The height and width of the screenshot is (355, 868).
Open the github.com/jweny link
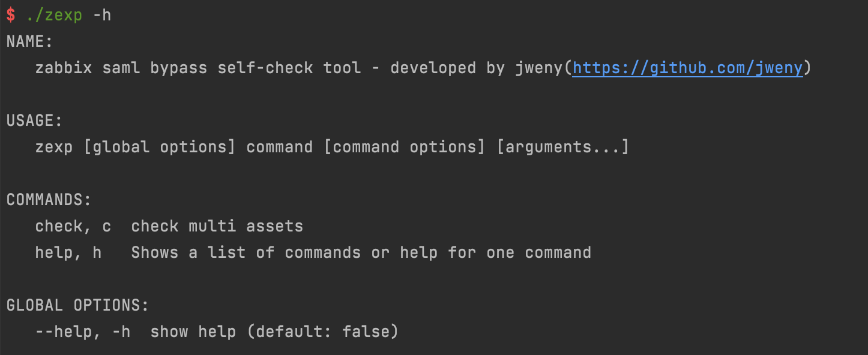click(x=687, y=68)
